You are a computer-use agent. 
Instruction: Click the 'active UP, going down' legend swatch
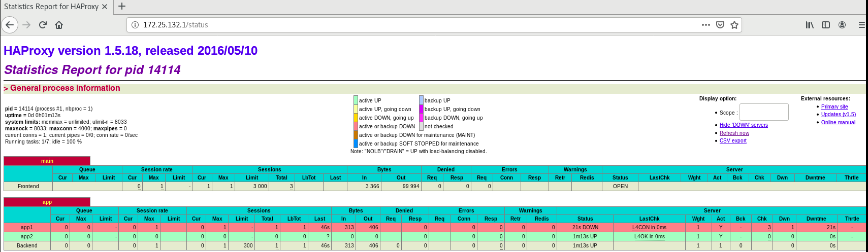tap(356, 109)
